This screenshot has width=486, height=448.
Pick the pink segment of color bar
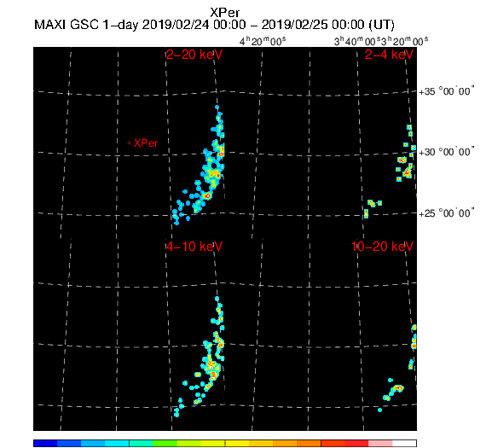click(380, 443)
